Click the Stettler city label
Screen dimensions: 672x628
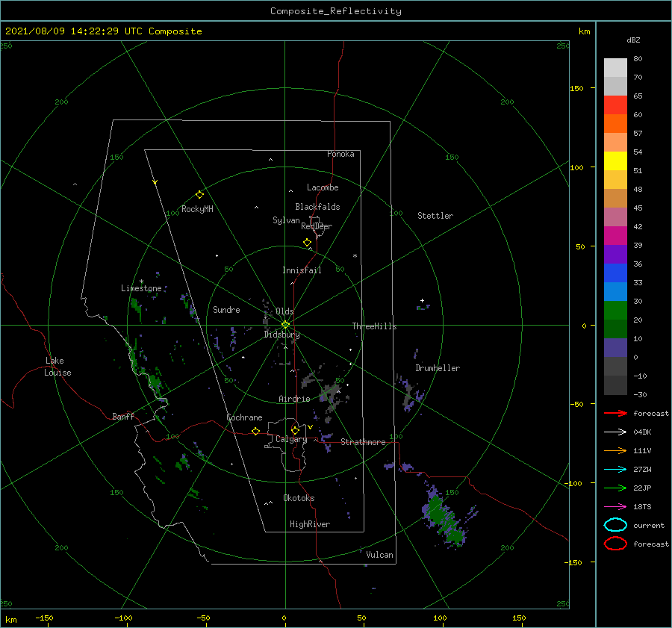pos(435,216)
